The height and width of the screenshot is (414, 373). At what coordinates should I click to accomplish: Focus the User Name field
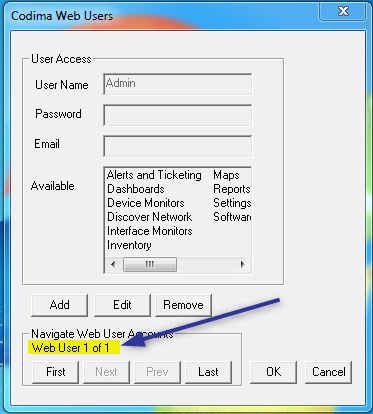[x=178, y=84]
